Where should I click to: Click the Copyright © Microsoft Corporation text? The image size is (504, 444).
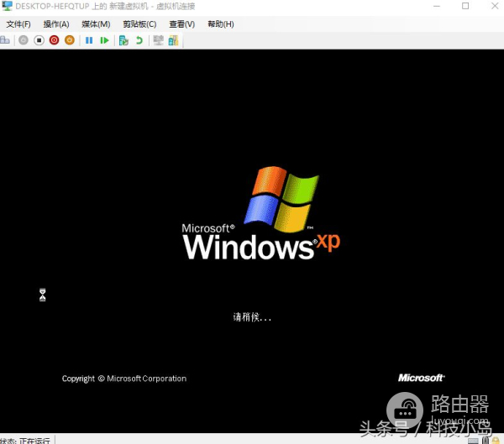click(x=124, y=379)
